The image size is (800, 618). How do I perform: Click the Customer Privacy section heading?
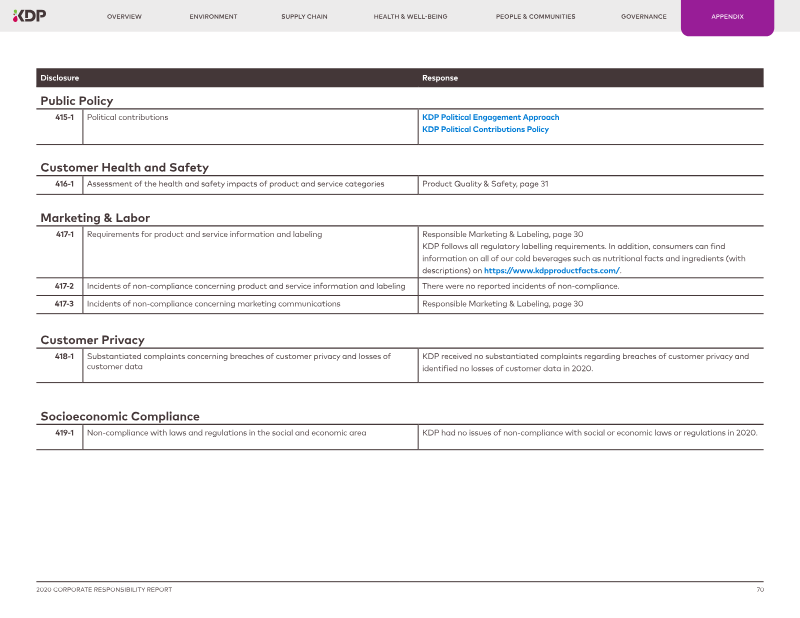coord(92,340)
